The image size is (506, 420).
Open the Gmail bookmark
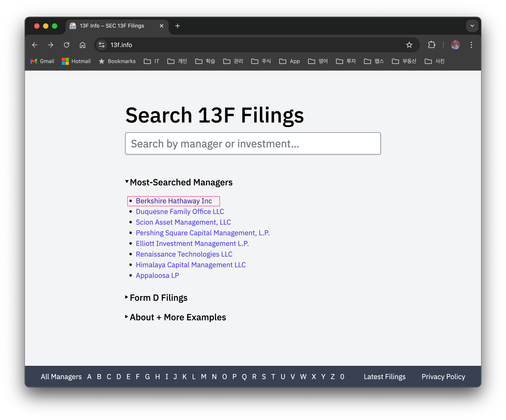pyautogui.click(x=42, y=61)
